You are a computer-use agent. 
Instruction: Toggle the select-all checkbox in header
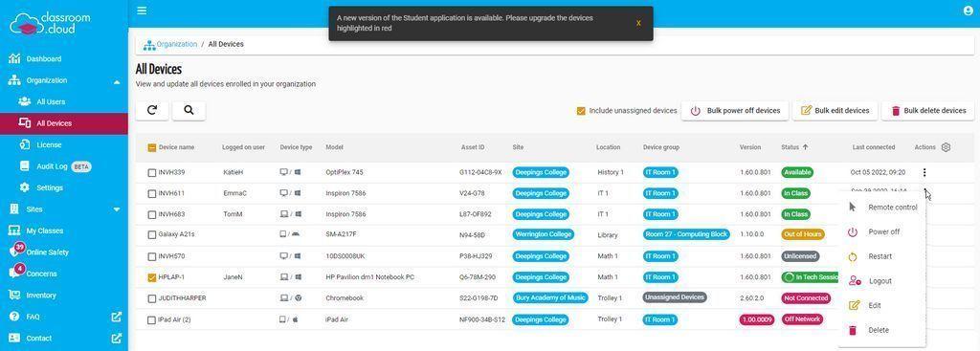coord(152,147)
